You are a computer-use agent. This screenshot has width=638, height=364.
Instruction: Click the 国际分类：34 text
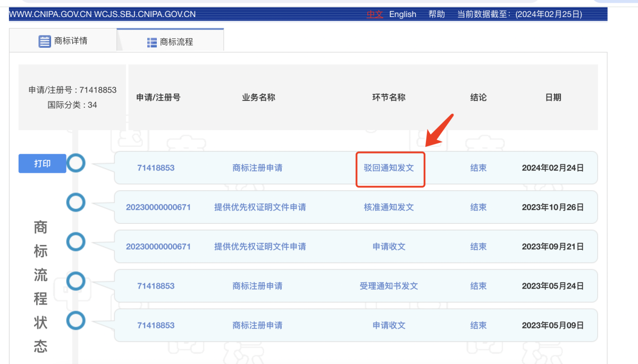click(72, 105)
